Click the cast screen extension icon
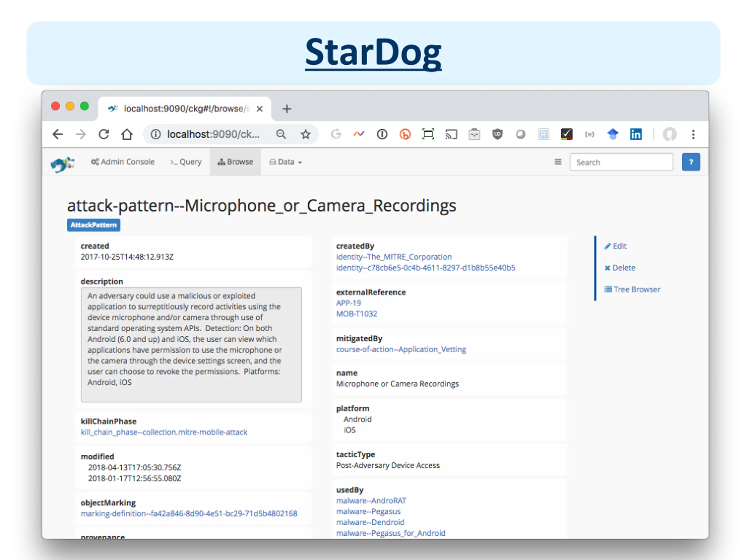The width and height of the screenshot is (747, 560). (x=451, y=134)
